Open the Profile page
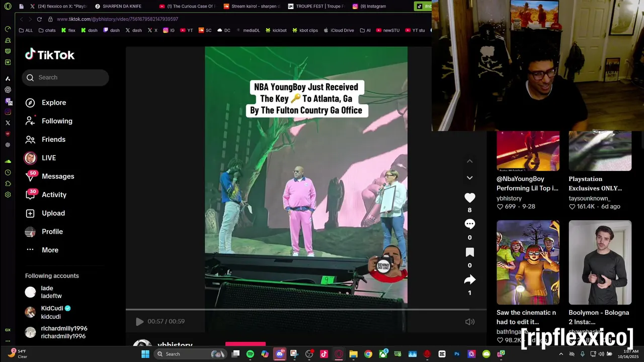This screenshot has height=362, width=644. 44,232
